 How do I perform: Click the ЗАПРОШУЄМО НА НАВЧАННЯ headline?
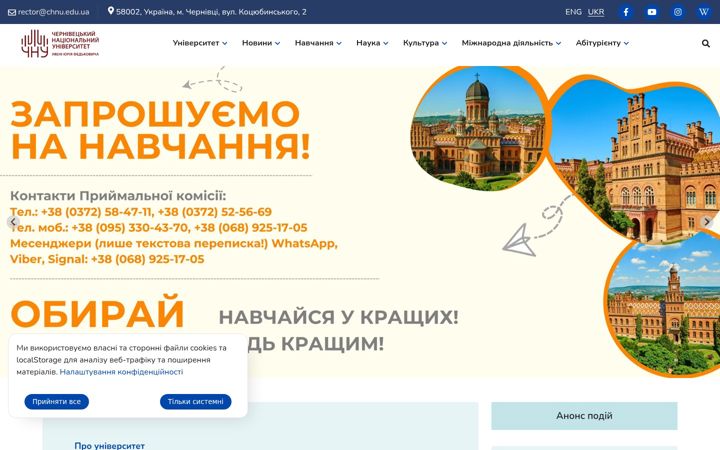click(x=160, y=130)
